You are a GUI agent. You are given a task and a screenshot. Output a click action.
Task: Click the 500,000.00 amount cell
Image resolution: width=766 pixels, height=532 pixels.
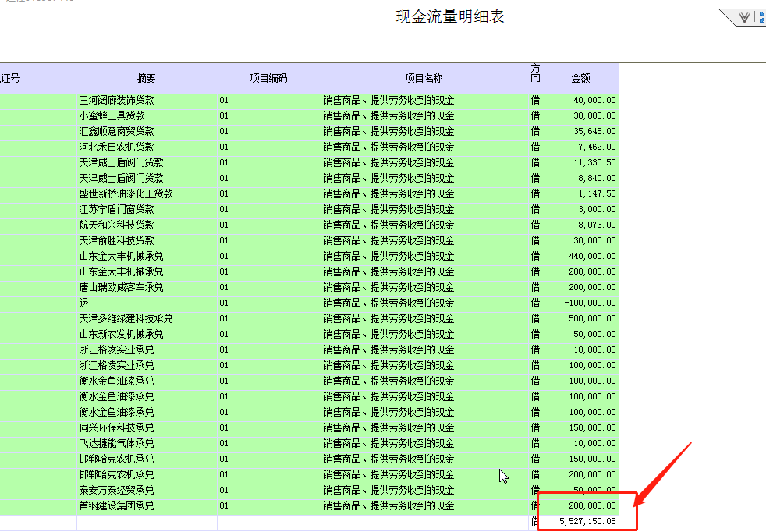point(581,318)
